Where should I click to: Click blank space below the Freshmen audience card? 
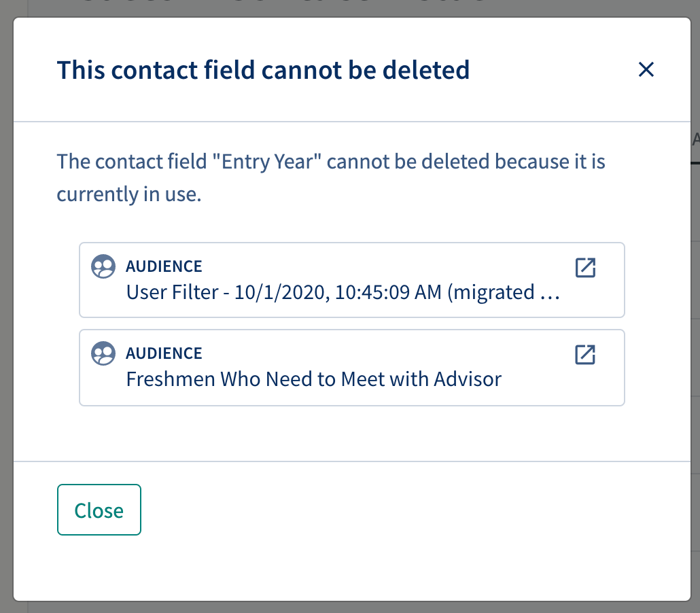[x=352, y=433]
